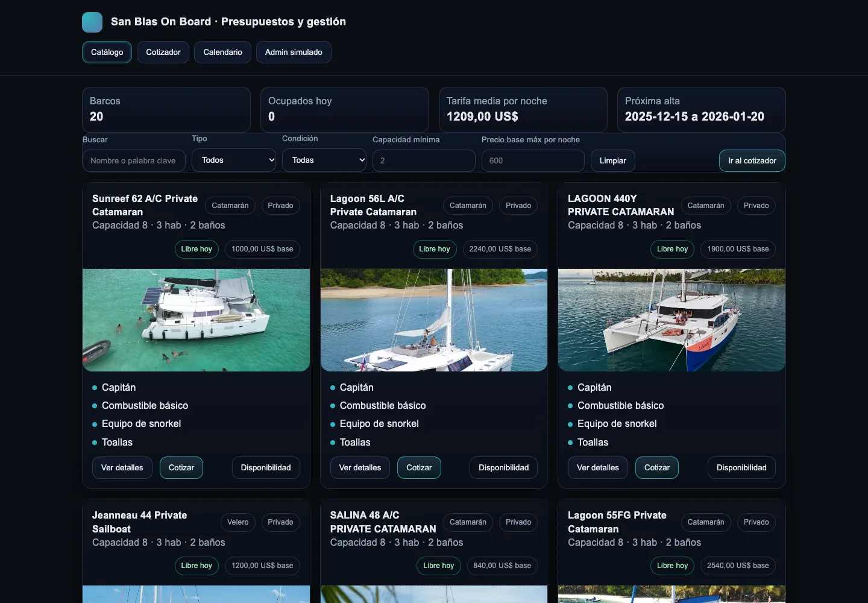
Task: Click the Ocupados hoy stat card
Action: click(x=345, y=110)
